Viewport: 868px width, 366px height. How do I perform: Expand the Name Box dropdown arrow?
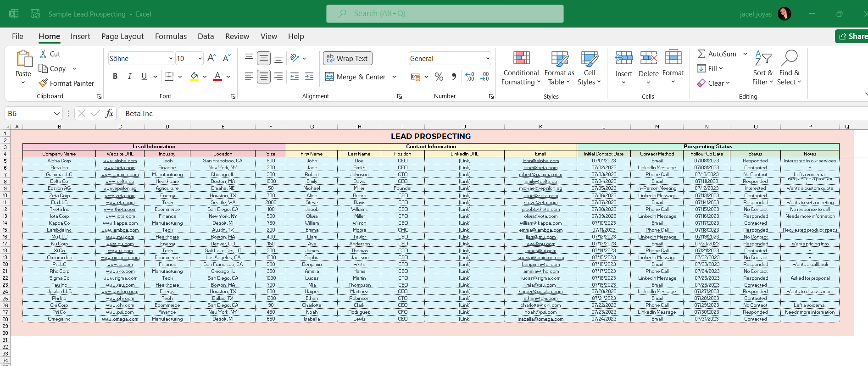[57, 113]
